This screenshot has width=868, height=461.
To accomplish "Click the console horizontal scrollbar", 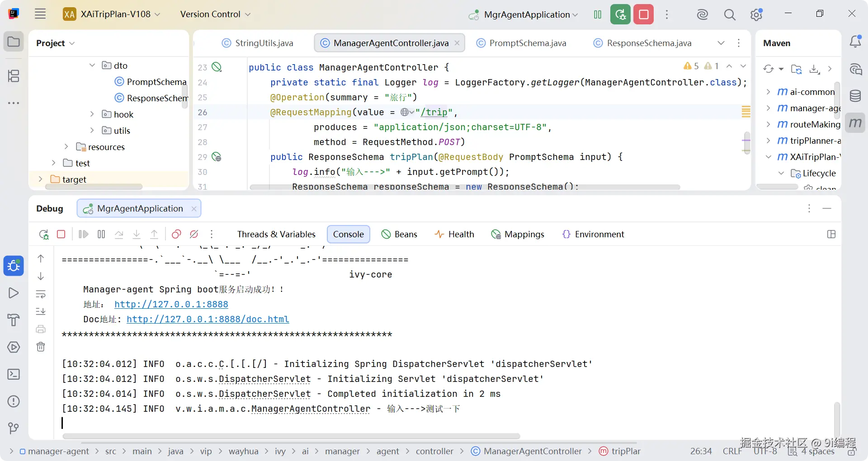I will pos(291,436).
